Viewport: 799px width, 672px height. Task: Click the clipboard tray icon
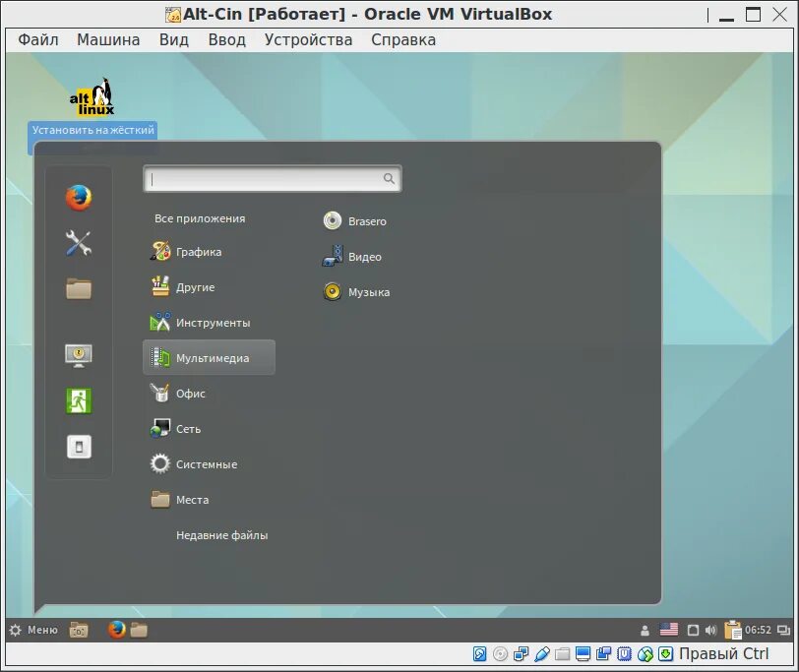pyautogui.click(x=732, y=630)
